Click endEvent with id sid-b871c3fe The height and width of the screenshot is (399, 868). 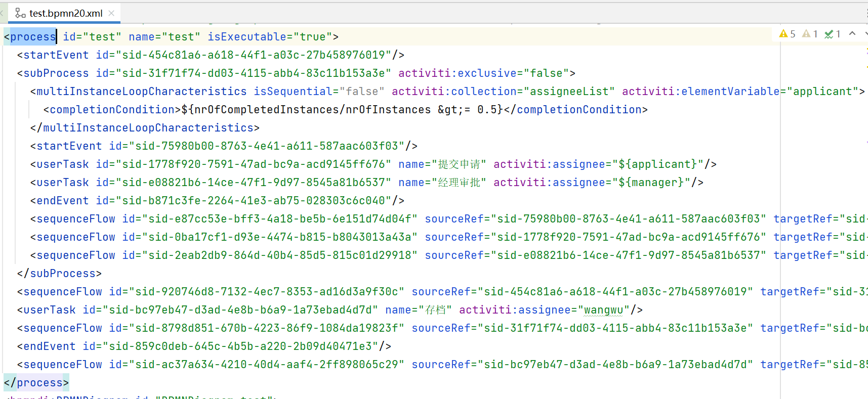point(217,201)
